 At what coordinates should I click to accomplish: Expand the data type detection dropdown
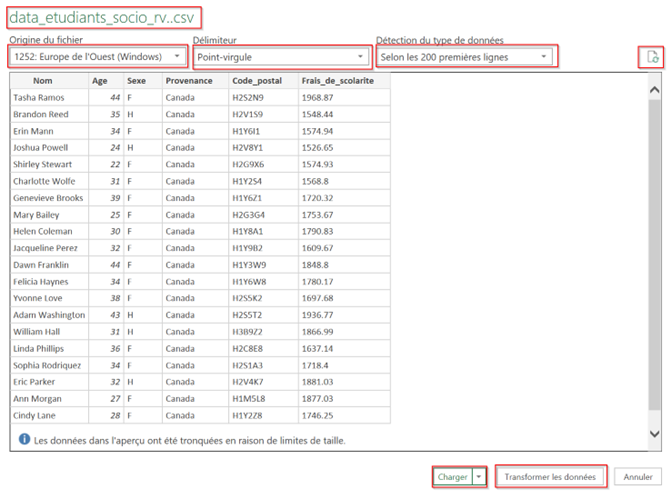[x=465, y=57]
